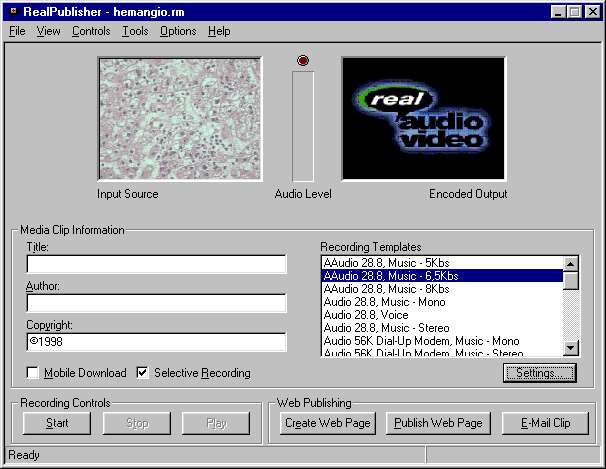Click the Encoded Output Real logo preview
Image resolution: width=606 pixels, height=469 pixels.
pyautogui.click(x=424, y=118)
